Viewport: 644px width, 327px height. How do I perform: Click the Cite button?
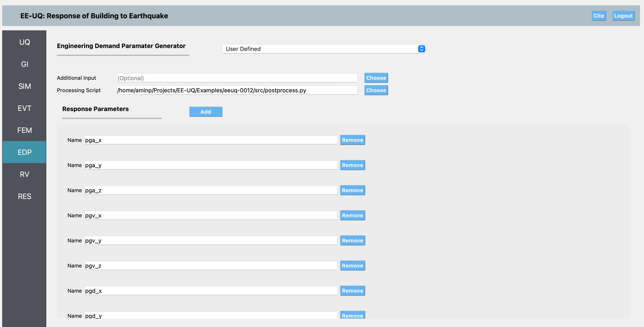click(599, 16)
